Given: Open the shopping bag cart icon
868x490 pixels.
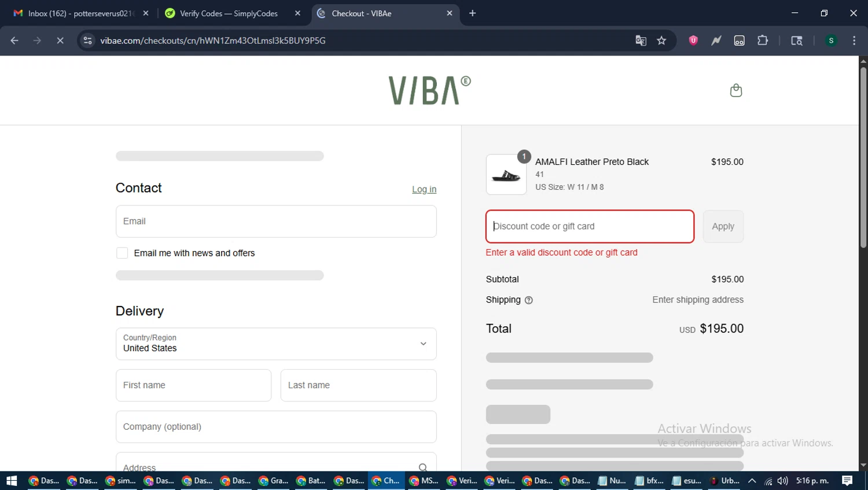Looking at the screenshot, I should tap(735, 90).
